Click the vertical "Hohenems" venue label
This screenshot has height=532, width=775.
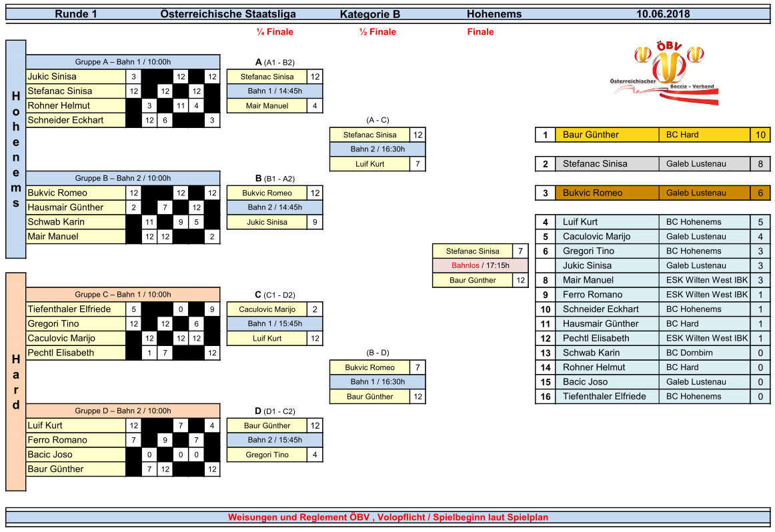pyautogui.click(x=16, y=149)
